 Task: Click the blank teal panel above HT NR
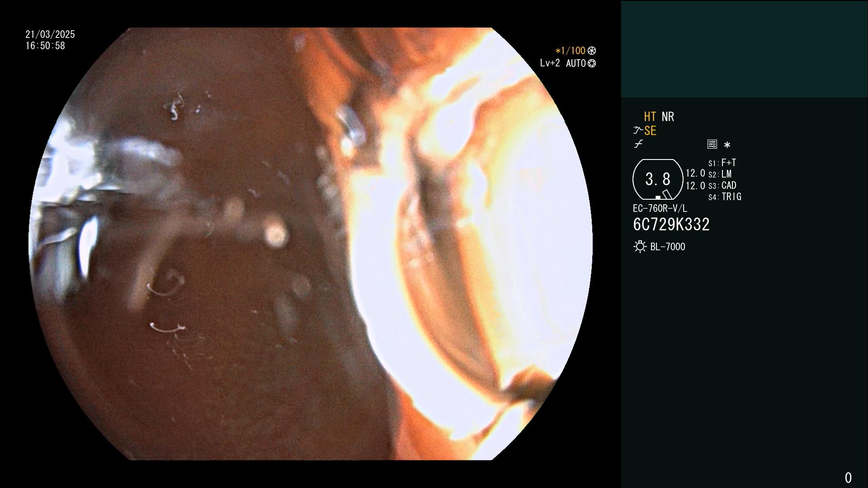click(745, 49)
